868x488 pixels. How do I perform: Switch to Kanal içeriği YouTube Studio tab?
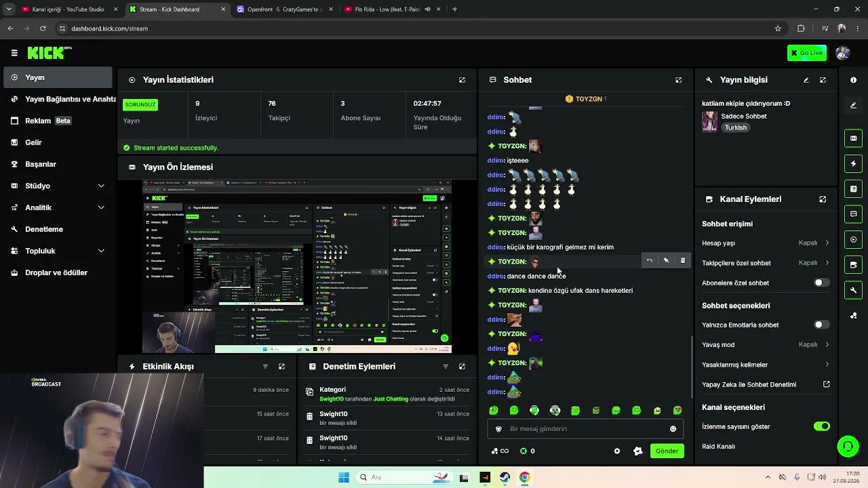click(71, 9)
